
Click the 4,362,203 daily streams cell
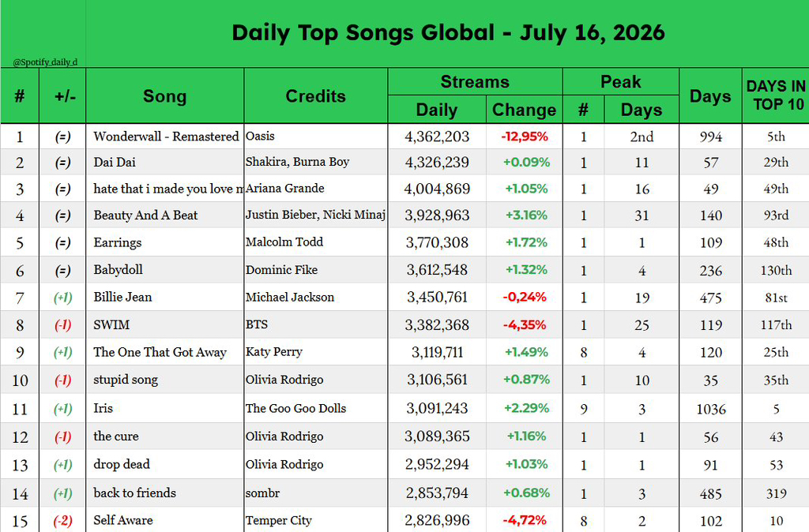click(436, 137)
